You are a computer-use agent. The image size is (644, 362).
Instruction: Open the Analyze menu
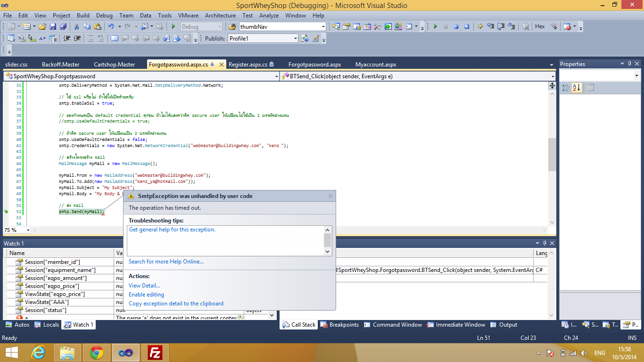269,15
